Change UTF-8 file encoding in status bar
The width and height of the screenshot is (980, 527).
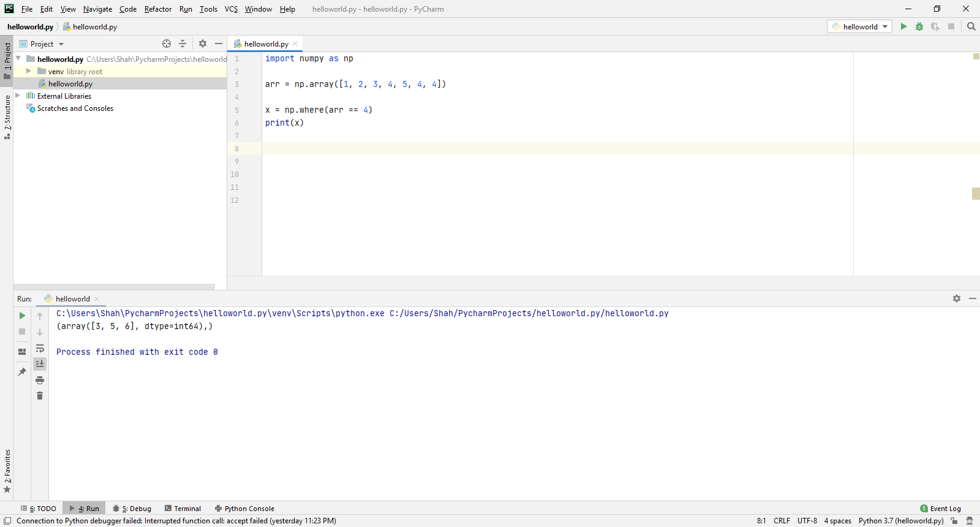(807, 521)
